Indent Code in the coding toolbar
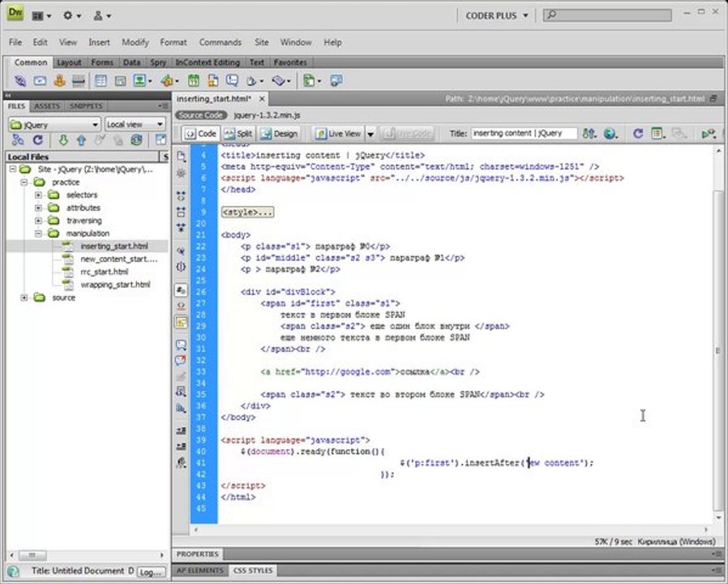This screenshot has height=584, width=728. [181, 431]
